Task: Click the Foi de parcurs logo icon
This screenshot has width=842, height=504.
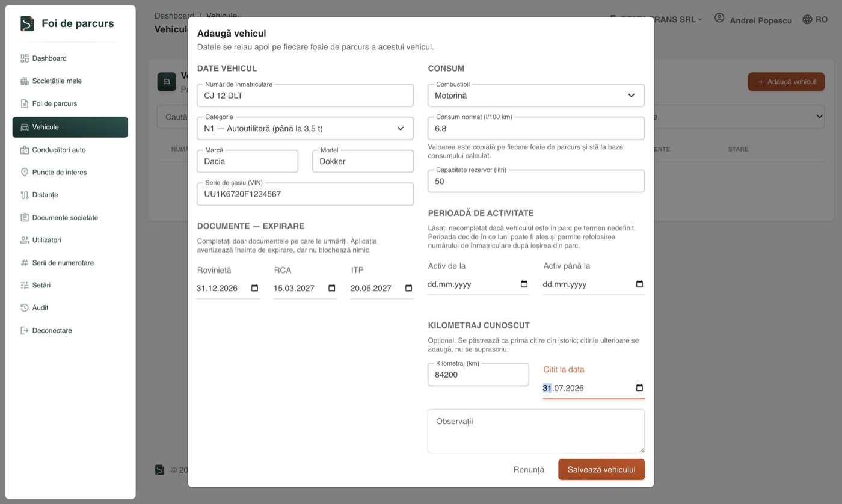Action: (x=27, y=23)
